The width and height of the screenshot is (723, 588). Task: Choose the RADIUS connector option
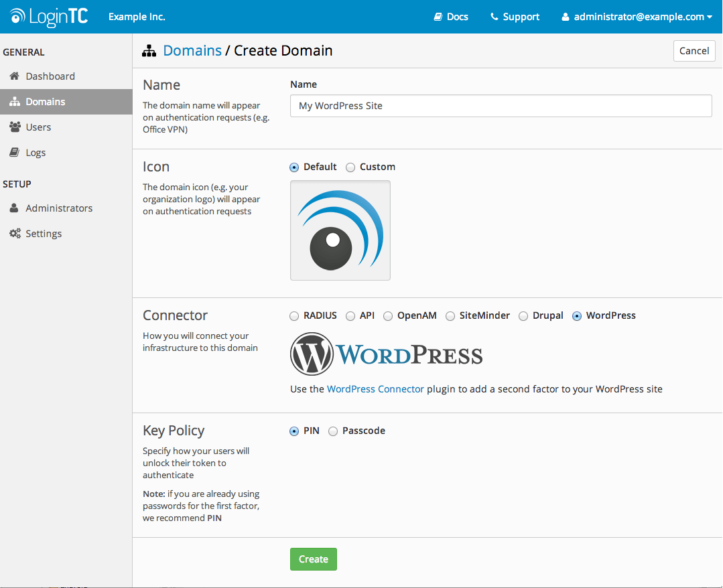294,316
